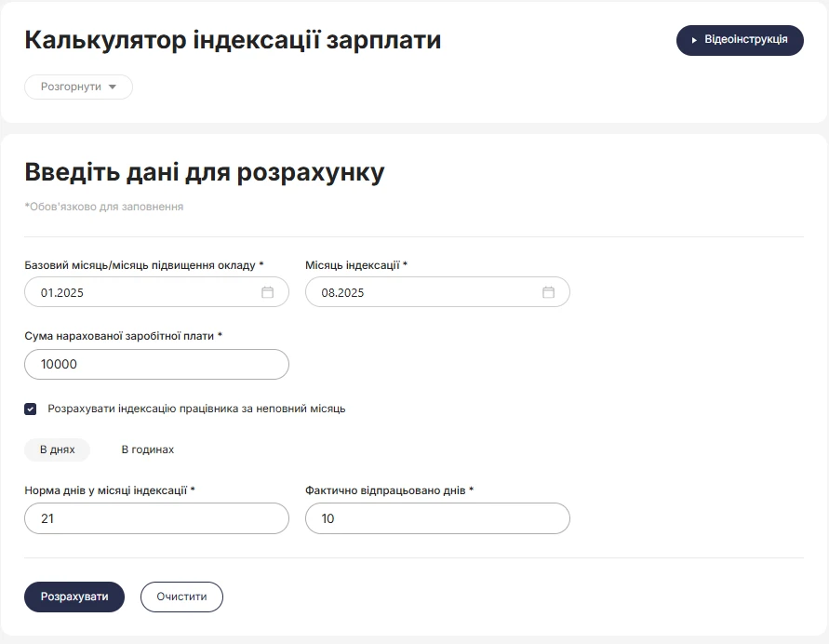Screen dimensions: 829x644
Task: Click salary amount field with 10000
Action: (156, 364)
